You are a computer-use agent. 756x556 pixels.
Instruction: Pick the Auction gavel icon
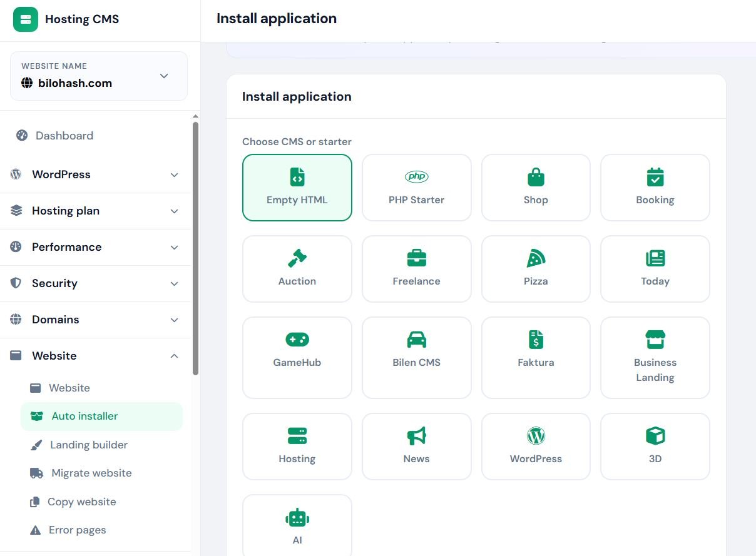pos(297,258)
